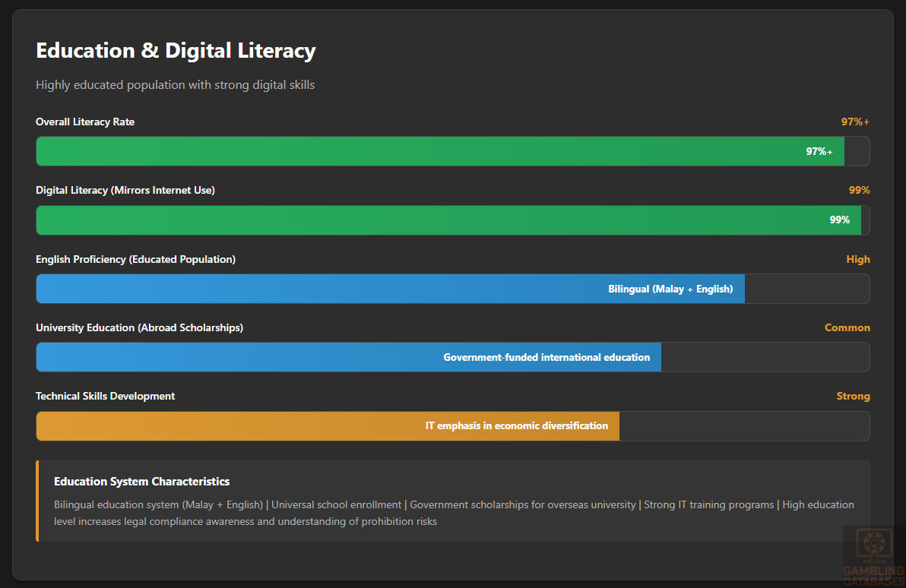Viewport: 906px width, 588px height.
Task: Click the orange 'Common' rating text
Action: point(847,327)
